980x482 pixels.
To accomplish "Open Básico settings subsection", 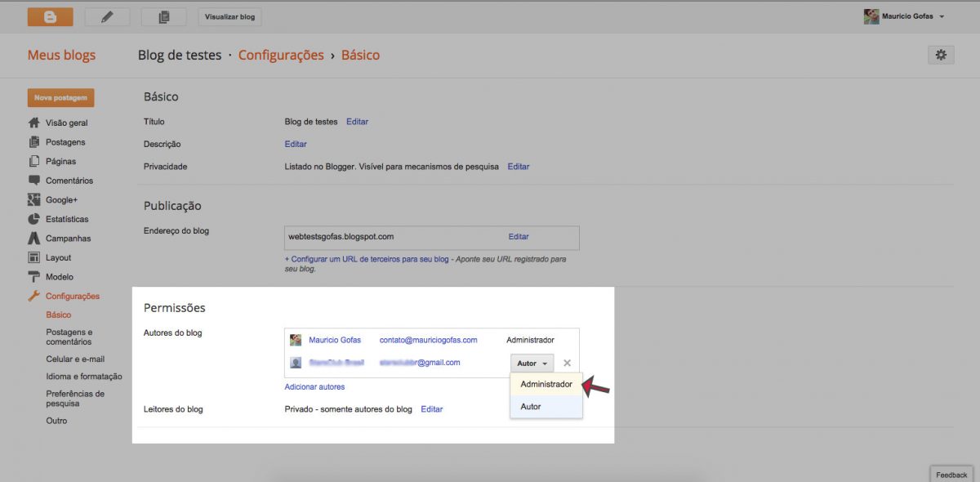I will 59,315.
